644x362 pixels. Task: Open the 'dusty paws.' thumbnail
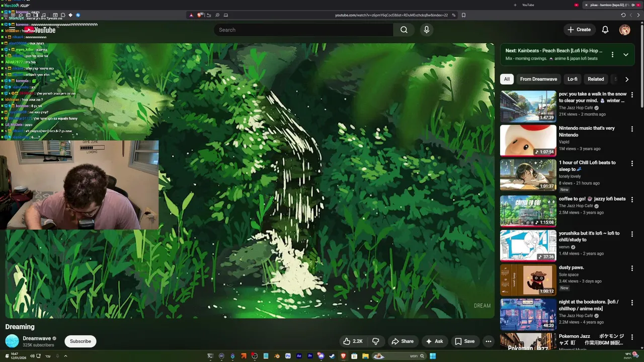point(528,280)
